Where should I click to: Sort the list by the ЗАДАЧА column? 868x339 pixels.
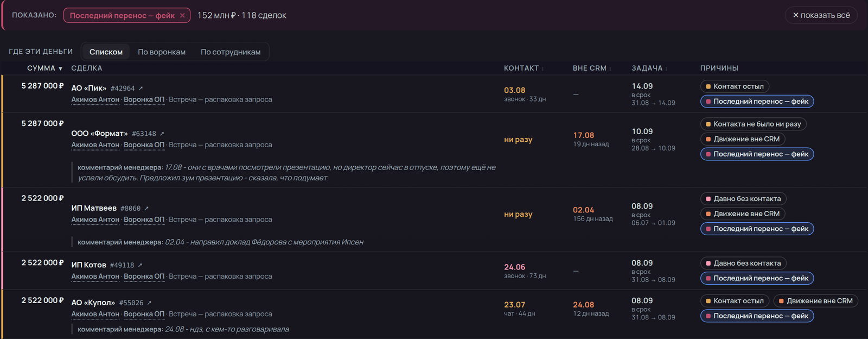pos(649,68)
